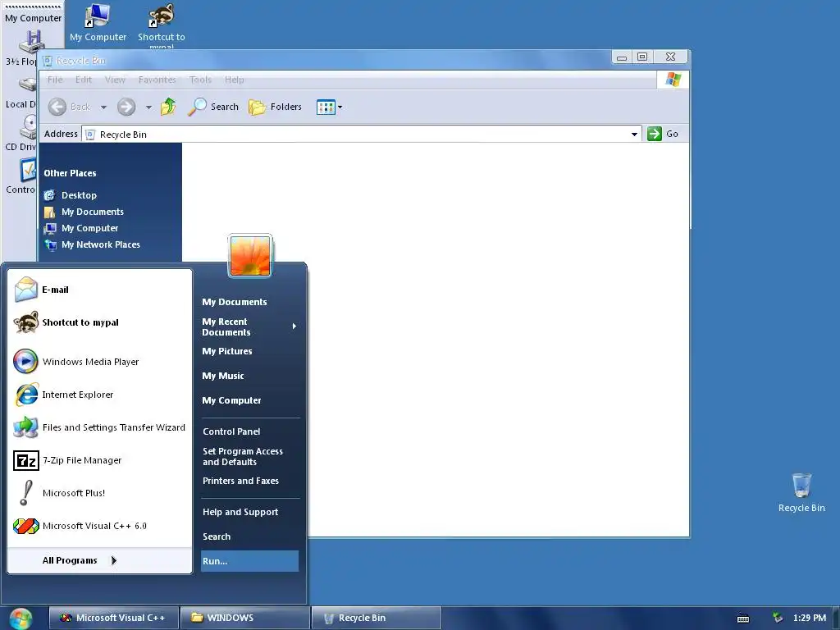Click the Start orb button

[21, 619]
